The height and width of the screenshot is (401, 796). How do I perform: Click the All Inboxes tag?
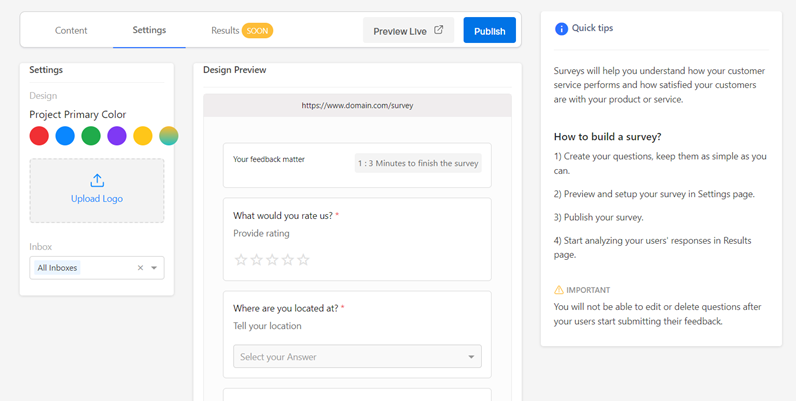57,268
